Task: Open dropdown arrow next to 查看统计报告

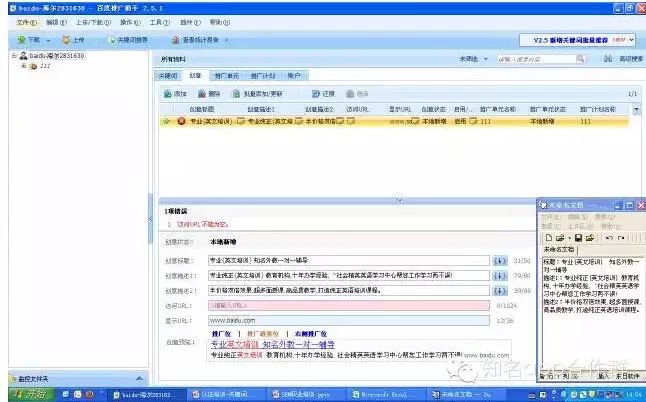Action: click(226, 40)
